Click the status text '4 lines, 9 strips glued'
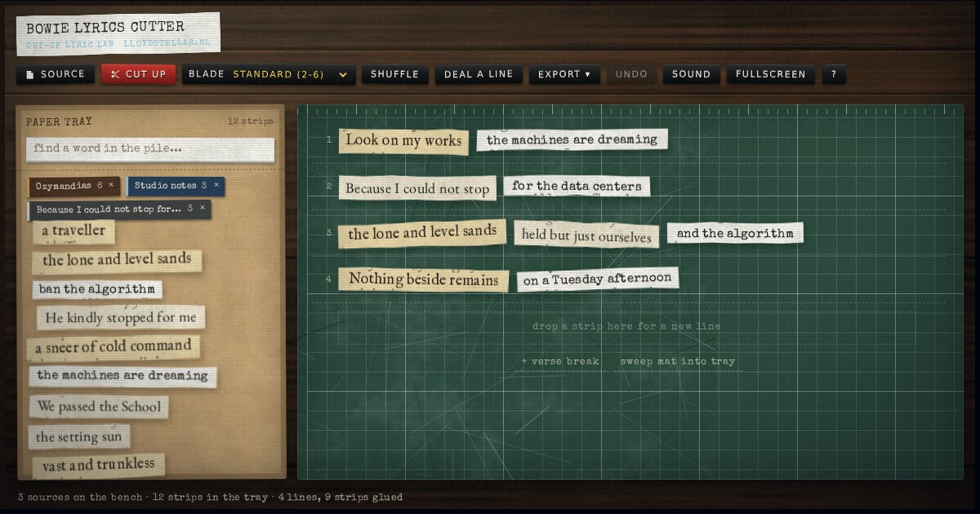 tap(340, 497)
